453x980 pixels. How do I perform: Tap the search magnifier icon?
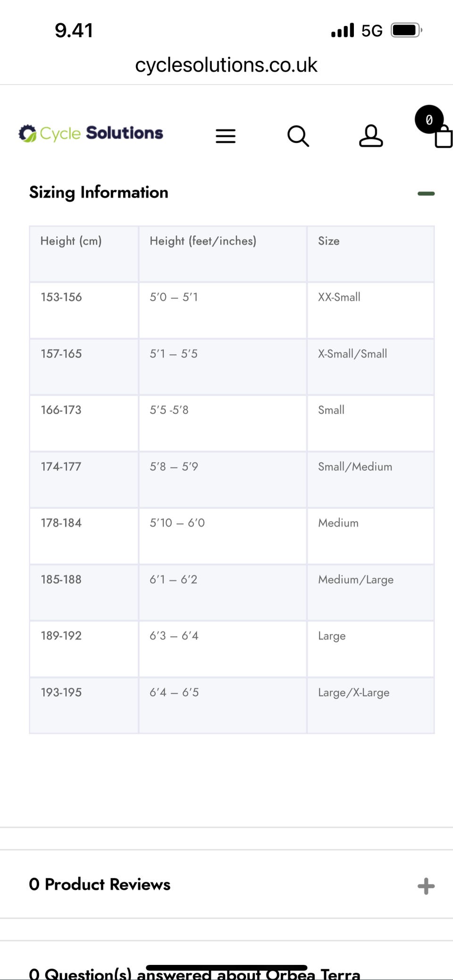click(x=298, y=136)
